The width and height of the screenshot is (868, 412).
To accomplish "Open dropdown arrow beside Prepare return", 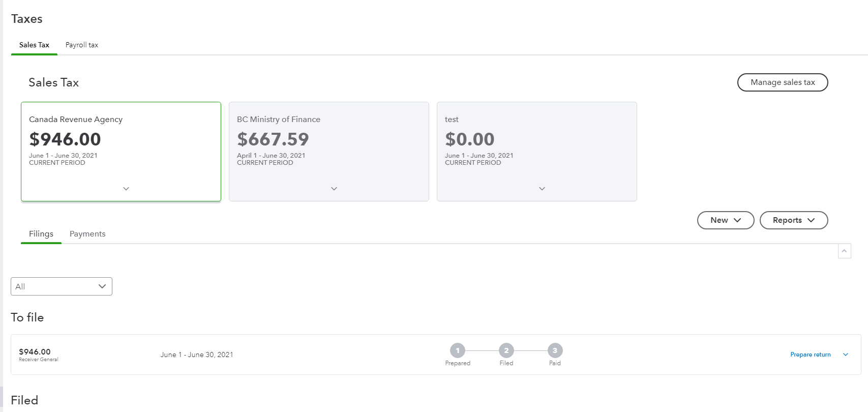I will 846,355.
